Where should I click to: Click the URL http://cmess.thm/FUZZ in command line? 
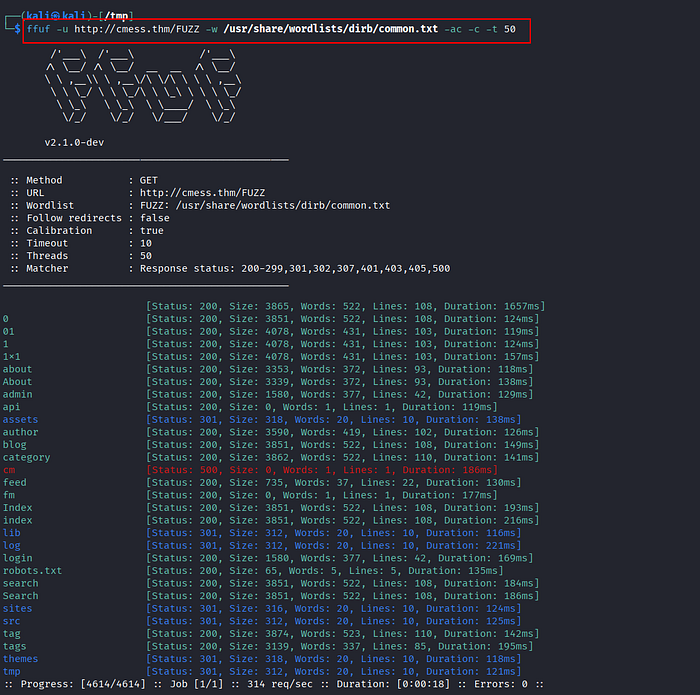(x=137, y=29)
